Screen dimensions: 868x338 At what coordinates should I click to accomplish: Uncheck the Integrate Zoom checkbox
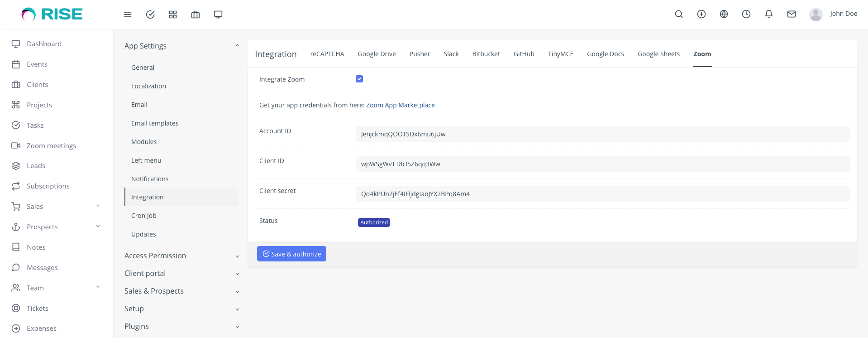point(359,79)
